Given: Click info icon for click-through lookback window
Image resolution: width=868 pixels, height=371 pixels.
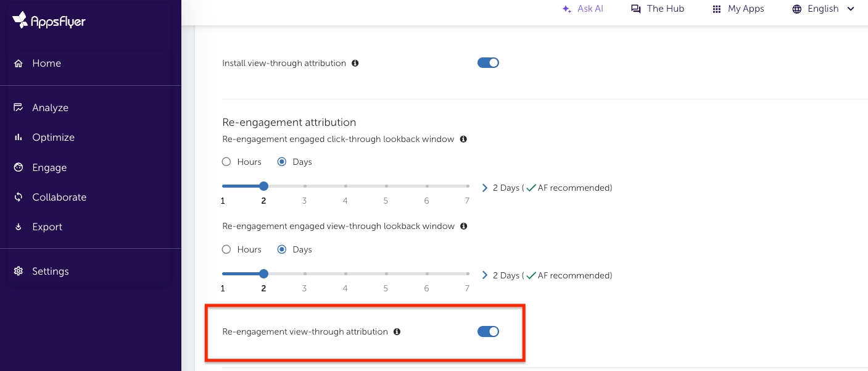Looking at the screenshot, I should coord(463,139).
